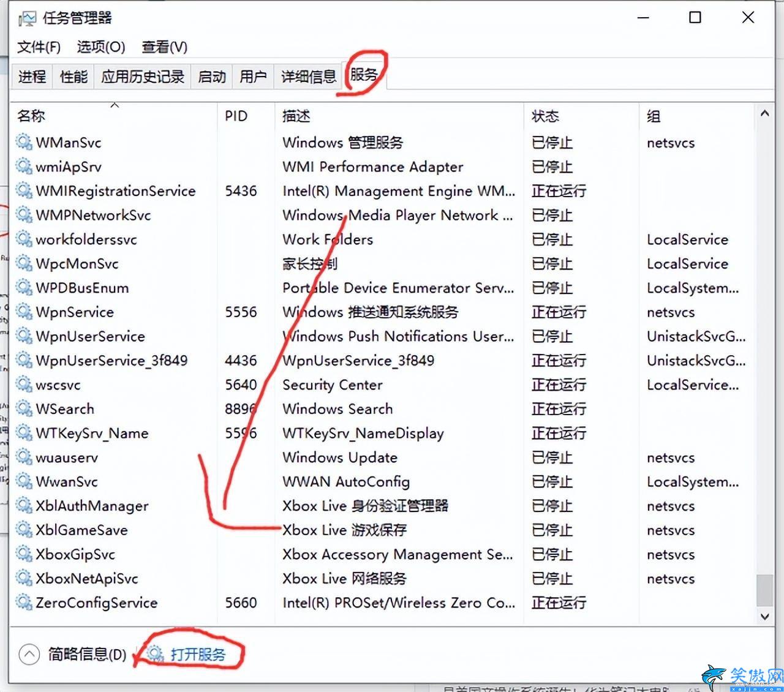The width and height of the screenshot is (784, 692).
Task: Switch to the 进程 tab
Action: (x=32, y=77)
